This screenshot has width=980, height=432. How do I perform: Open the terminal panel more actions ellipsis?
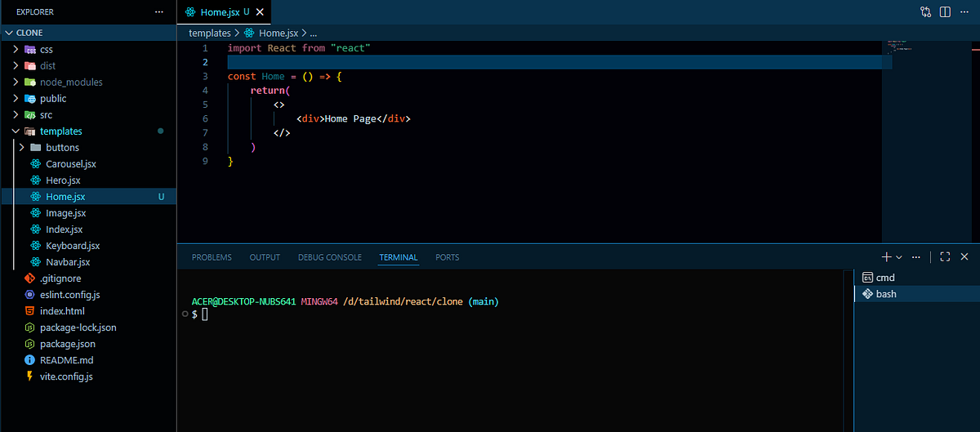pyautogui.click(x=917, y=256)
